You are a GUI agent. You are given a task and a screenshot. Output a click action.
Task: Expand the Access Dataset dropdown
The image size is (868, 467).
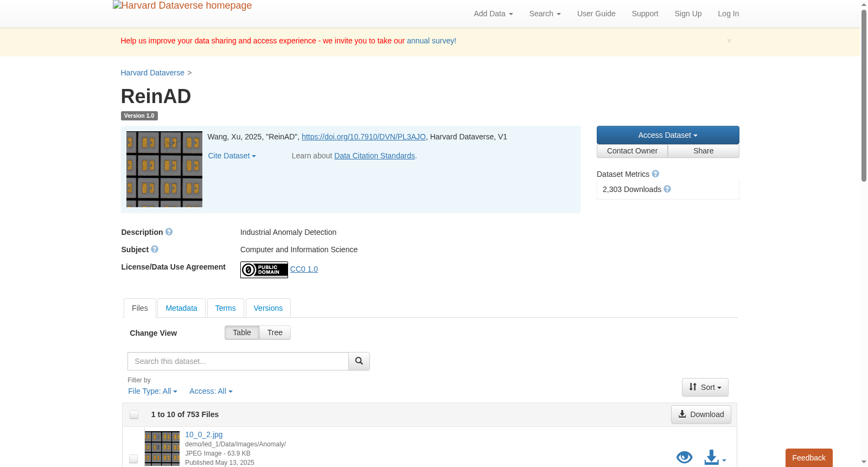click(x=668, y=135)
